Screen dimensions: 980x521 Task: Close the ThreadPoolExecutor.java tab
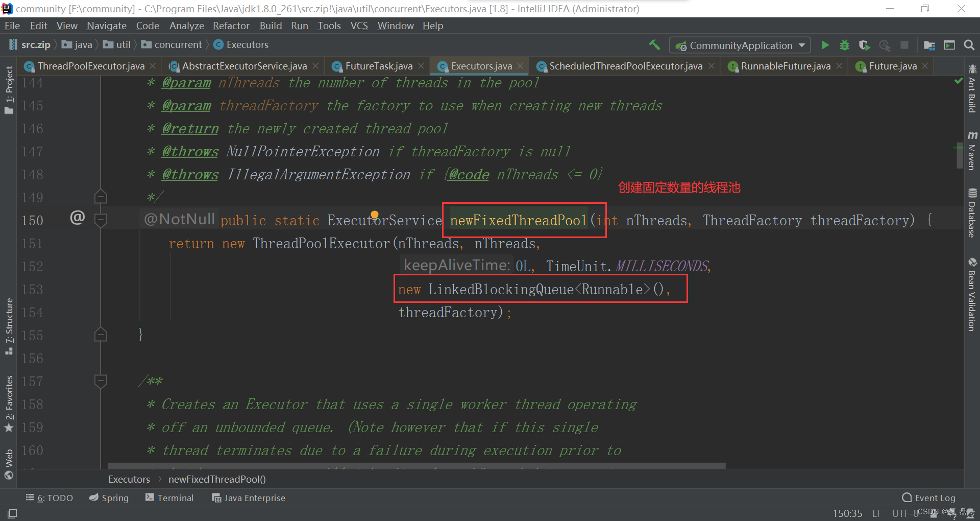click(x=153, y=66)
